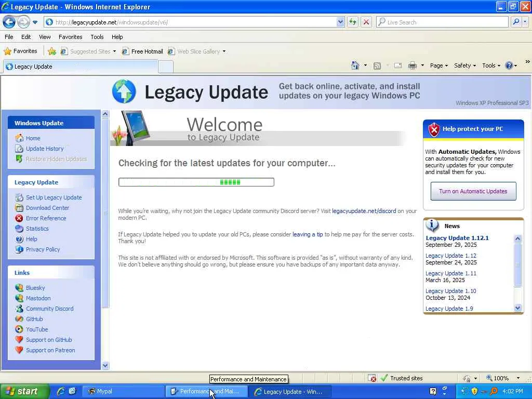
Task: Go to Home page icon in command bar
Action: tap(355, 65)
